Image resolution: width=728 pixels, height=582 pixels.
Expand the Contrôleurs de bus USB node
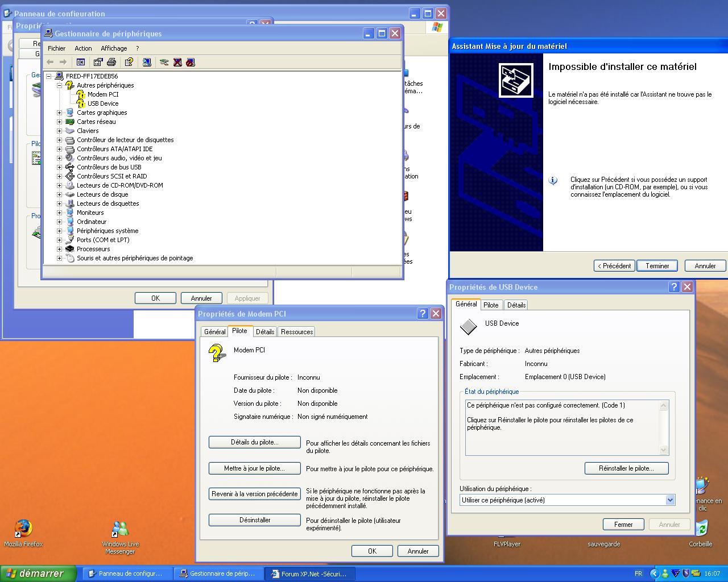pyautogui.click(x=59, y=167)
